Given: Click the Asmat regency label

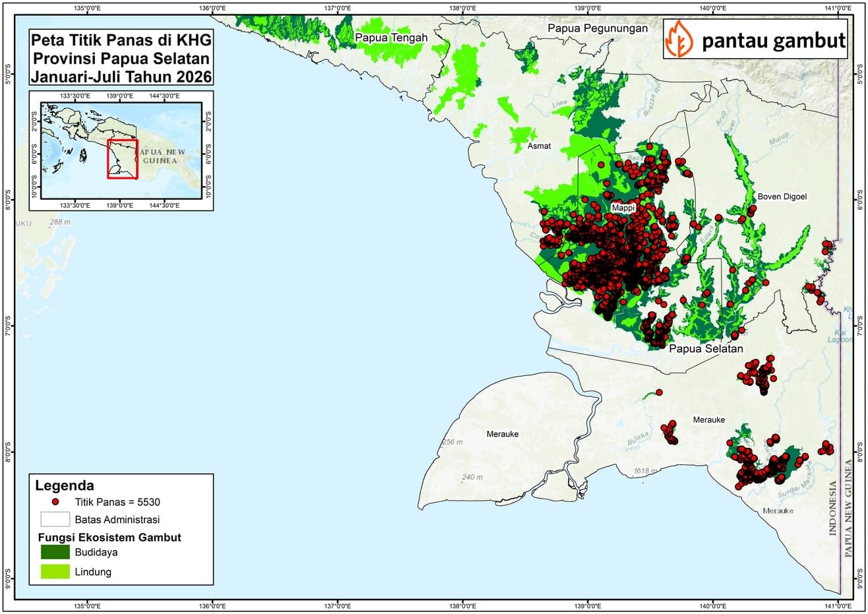Looking at the screenshot, I should click(x=539, y=146).
